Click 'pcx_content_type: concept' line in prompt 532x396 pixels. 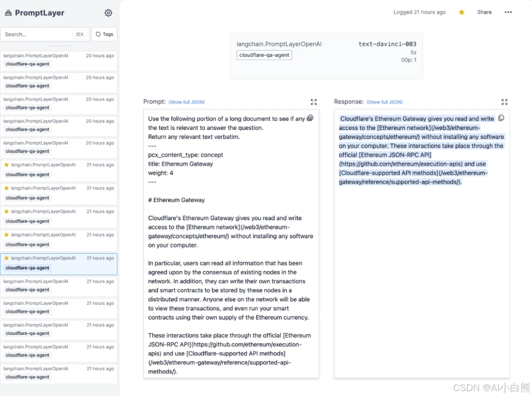tap(186, 155)
